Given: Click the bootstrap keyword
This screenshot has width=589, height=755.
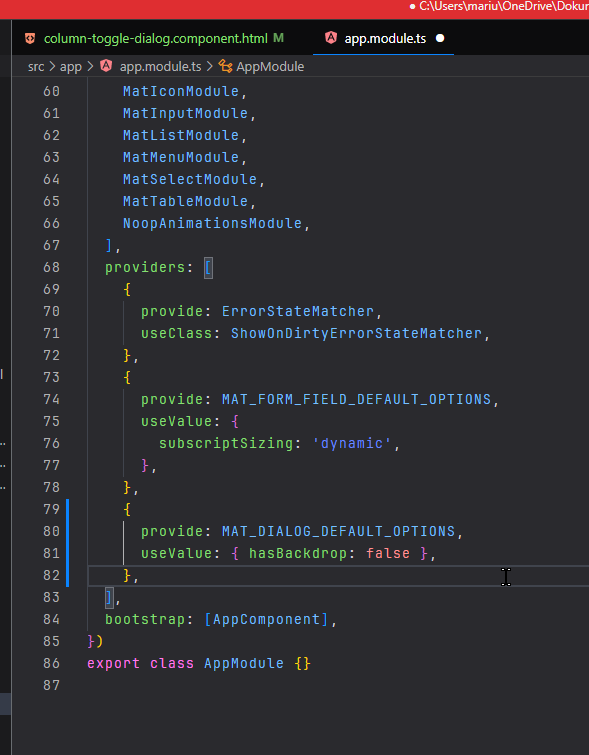Looking at the screenshot, I should click(x=145, y=619).
